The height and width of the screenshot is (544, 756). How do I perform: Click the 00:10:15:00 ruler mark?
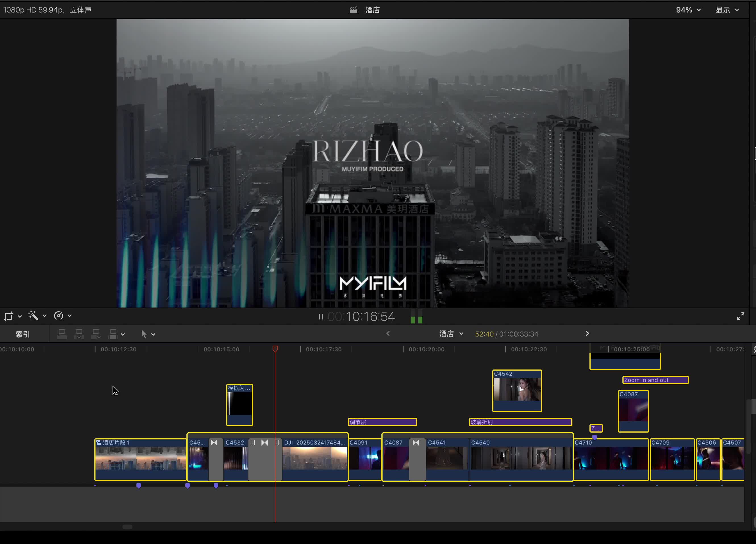[221, 349]
